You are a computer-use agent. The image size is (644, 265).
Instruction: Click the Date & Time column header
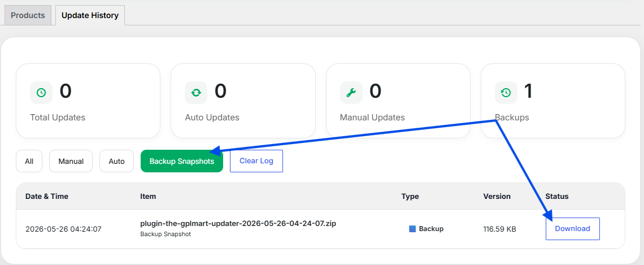[47, 197]
